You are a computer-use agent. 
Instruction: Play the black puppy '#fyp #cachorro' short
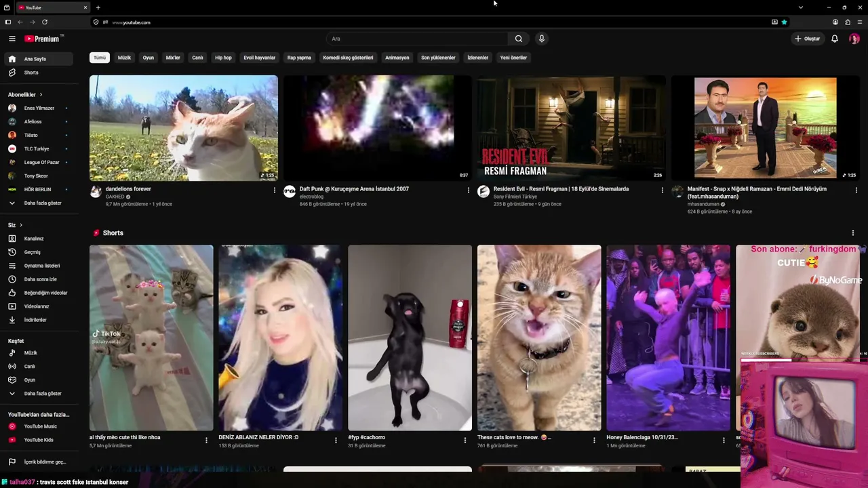point(410,338)
